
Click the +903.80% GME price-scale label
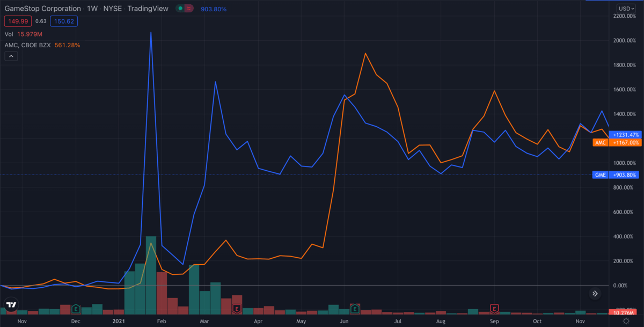click(625, 175)
